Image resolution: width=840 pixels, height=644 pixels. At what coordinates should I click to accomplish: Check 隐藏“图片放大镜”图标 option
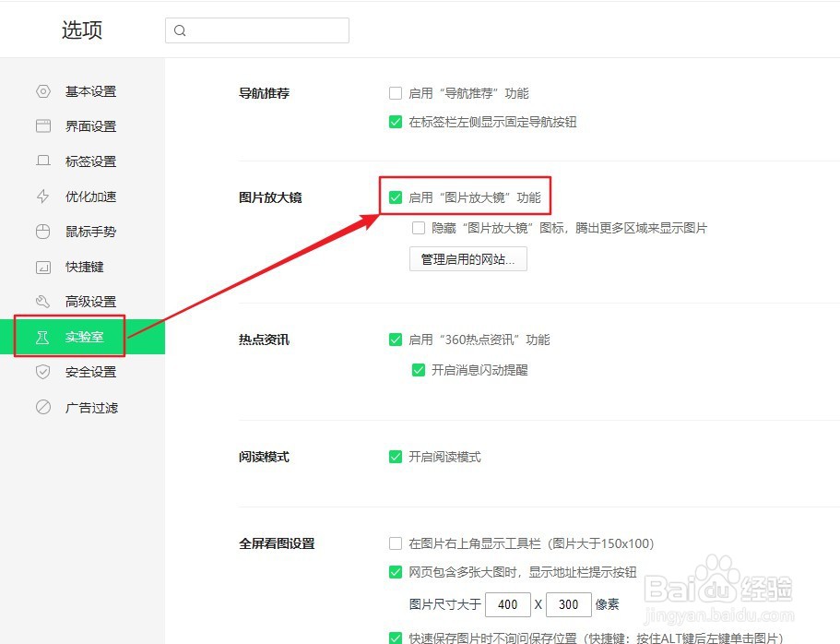(419, 228)
